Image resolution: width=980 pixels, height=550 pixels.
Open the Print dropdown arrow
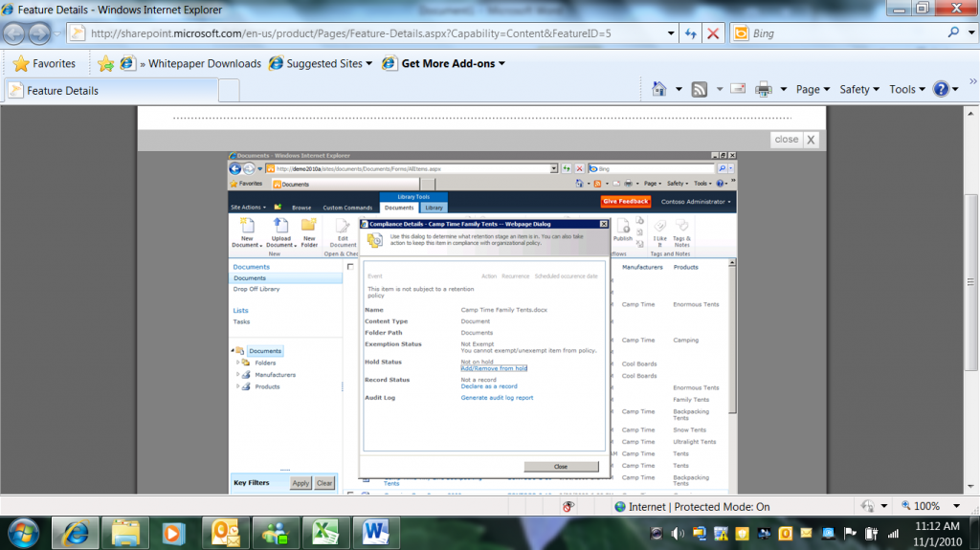click(x=783, y=89)
